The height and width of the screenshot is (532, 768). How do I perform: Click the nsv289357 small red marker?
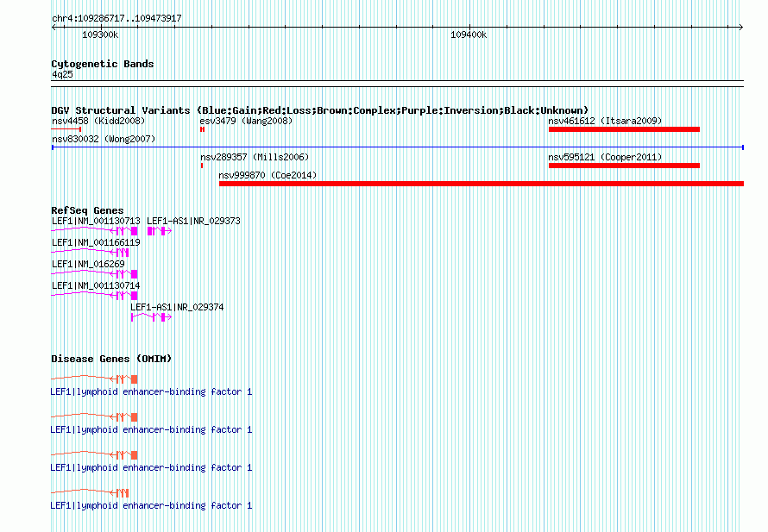click(202, 166)
